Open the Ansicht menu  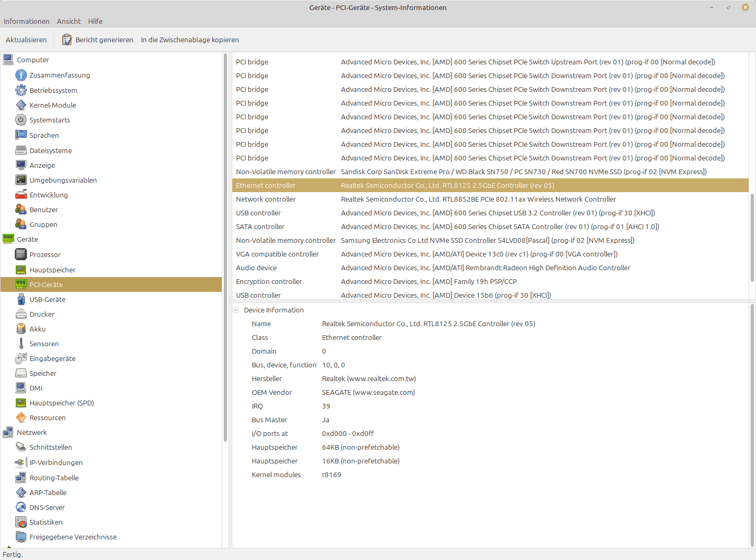click(x=69, y=21)
